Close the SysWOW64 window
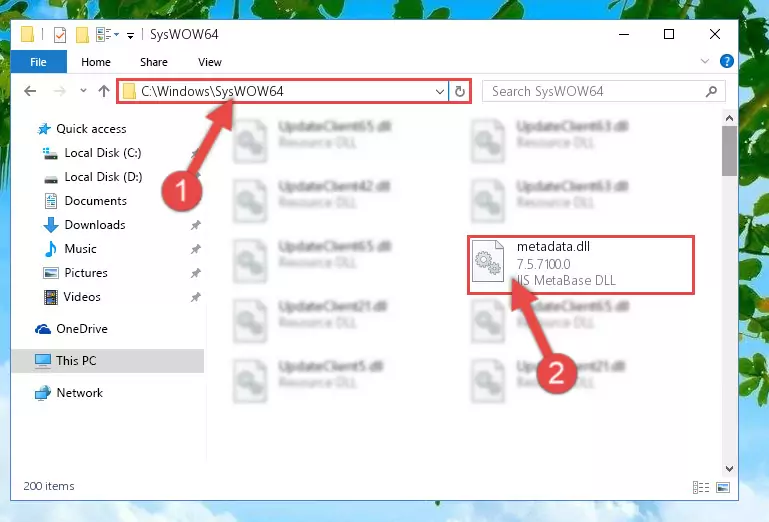Image resolution: width=769 pixels, height=522 pixels. (715, 34)
